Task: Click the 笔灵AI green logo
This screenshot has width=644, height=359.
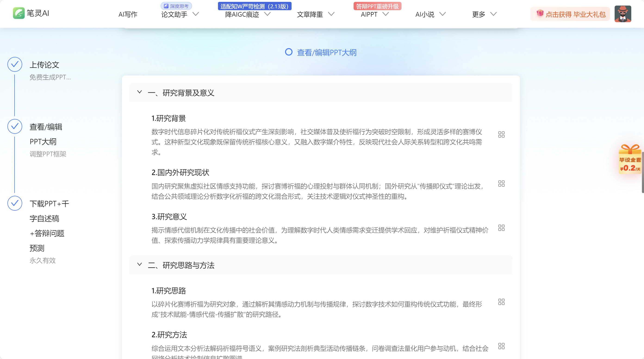Action: pyautogui.click(x=19, y=13)
